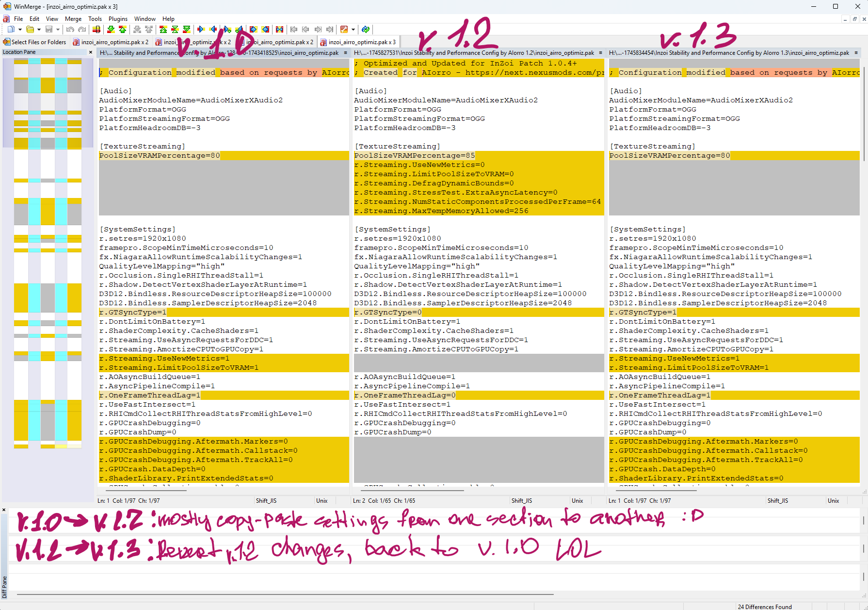This screenshot has width=868, height=610.
Task: Copy all differences to the left
Action: pyautogui.click(x=265, y=30)
